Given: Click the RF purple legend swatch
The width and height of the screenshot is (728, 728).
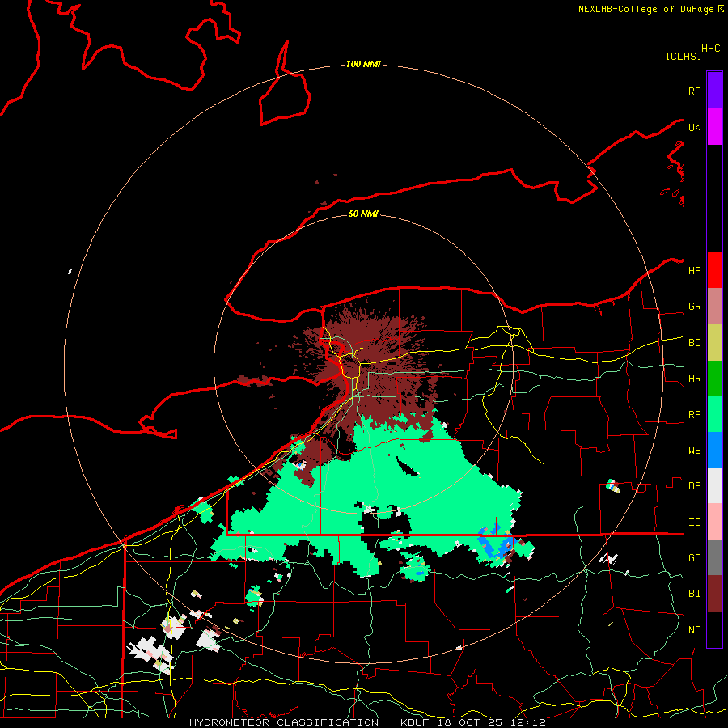Looking at the screenshot, I should coord(714,90).
